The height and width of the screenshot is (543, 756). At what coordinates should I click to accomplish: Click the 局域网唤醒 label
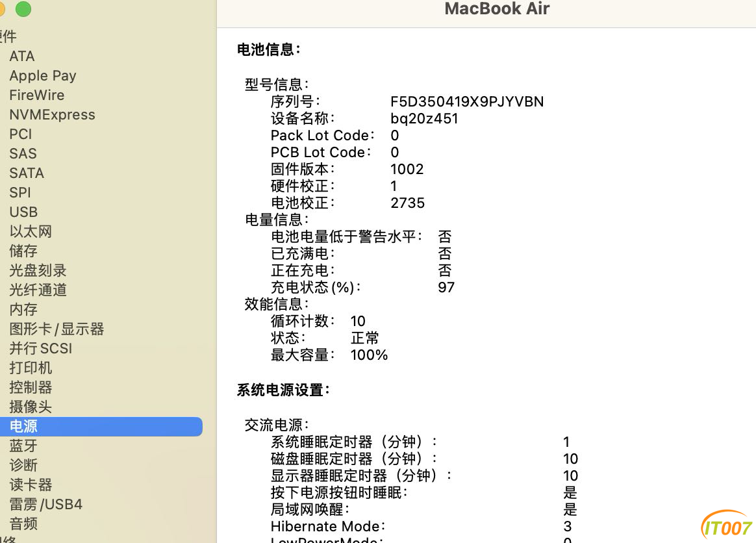point(310,509)
